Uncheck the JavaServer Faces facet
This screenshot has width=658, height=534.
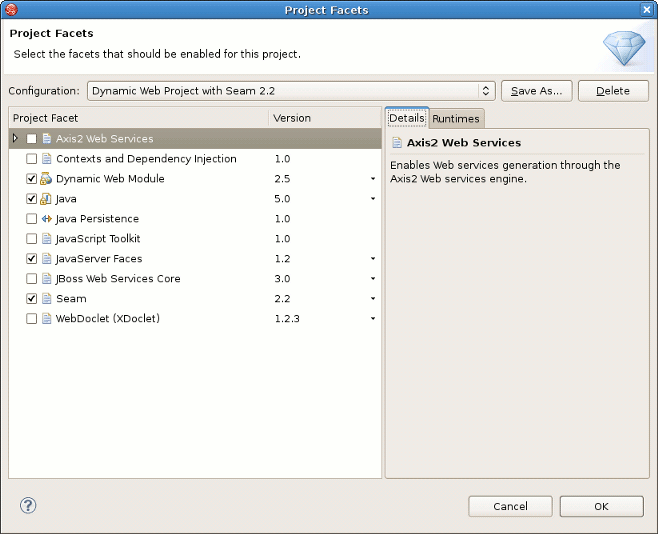click(32, 259)
